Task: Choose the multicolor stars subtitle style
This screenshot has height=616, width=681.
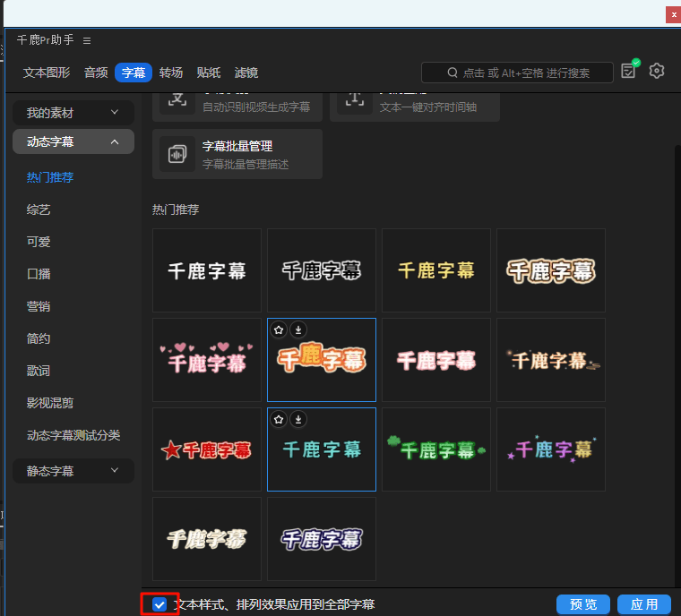Action: 551,449
